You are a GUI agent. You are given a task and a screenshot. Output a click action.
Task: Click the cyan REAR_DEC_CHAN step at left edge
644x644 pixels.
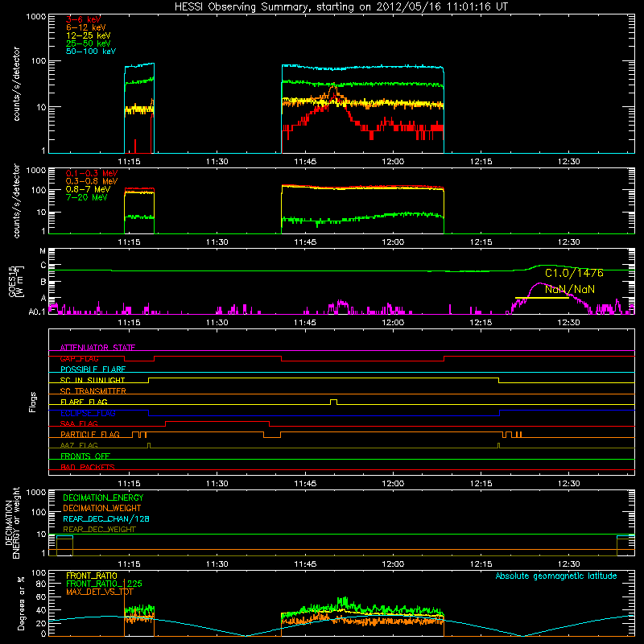point(64,536)
